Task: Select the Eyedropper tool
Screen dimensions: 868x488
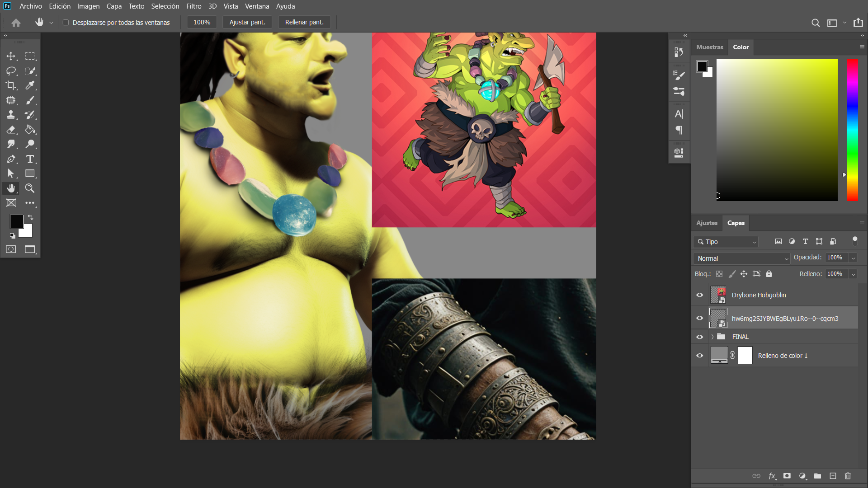Action: click(x=30, y=85)
